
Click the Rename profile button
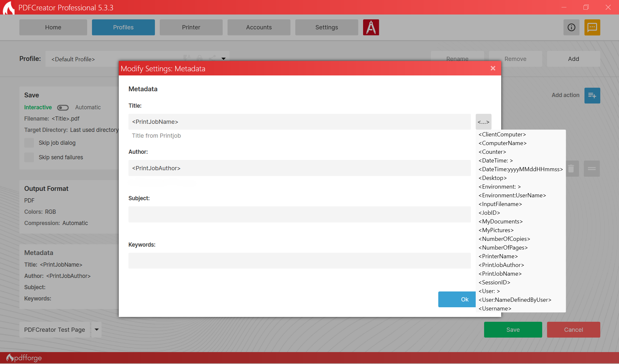tap(457, 56)
